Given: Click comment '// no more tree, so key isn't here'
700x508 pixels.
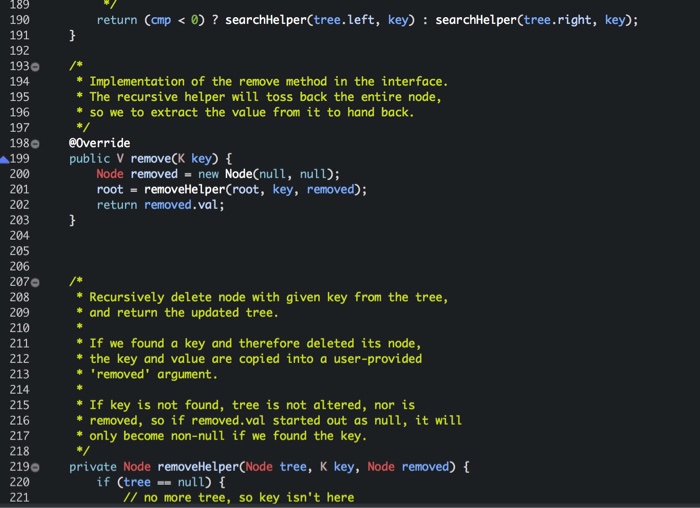Looking at the screenshot, I should (x=239, y=497).
